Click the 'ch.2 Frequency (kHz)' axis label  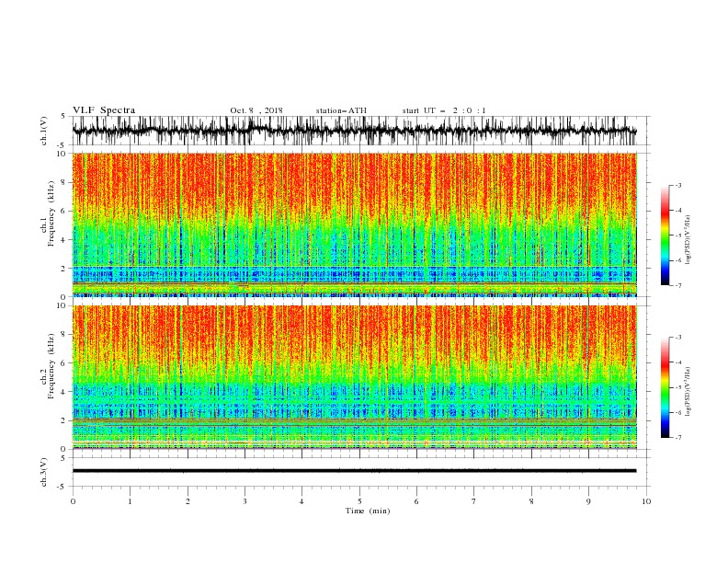49,366
